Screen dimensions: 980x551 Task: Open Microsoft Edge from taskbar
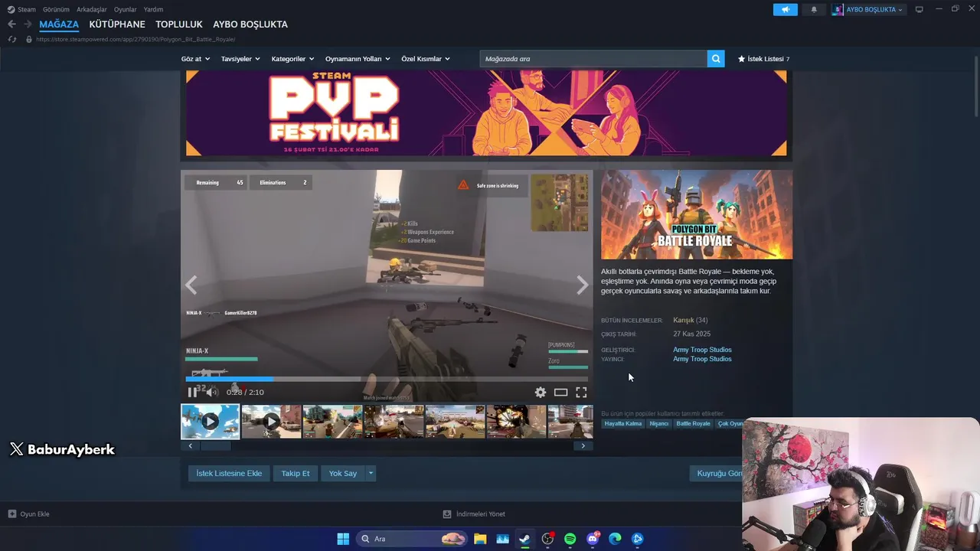click(615, 539)
